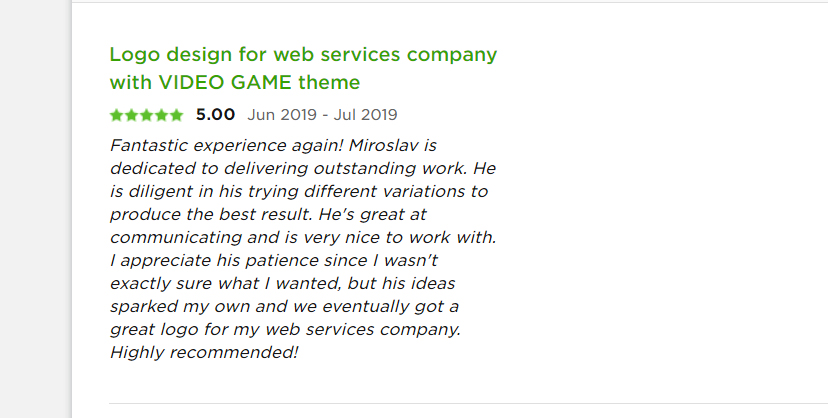This screenshot has height=418, width=828.
Task: Click the 'with VIDEO GAME theme' title line
Action: point(235,82)
